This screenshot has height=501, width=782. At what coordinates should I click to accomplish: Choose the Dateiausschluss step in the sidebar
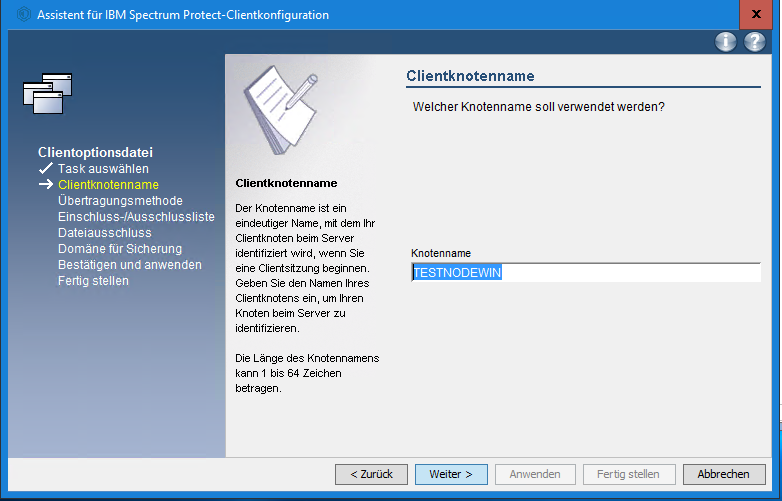pyautogui.click(x=105, y=233)
